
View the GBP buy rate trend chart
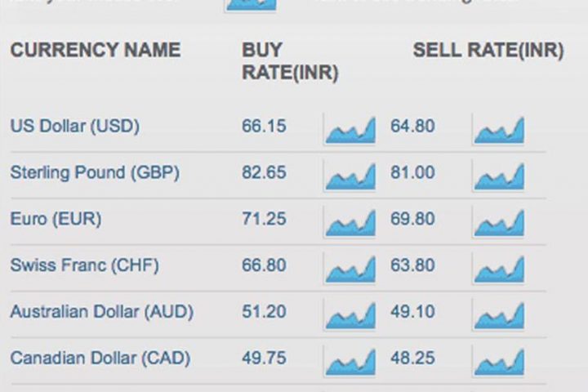(350, 176)
